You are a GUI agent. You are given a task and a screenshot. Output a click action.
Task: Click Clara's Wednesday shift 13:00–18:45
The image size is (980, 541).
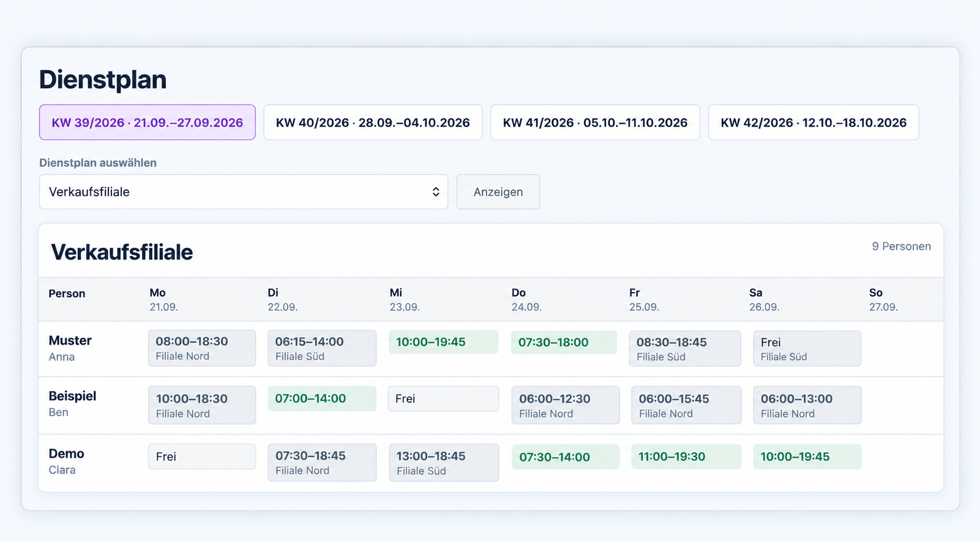444,463
